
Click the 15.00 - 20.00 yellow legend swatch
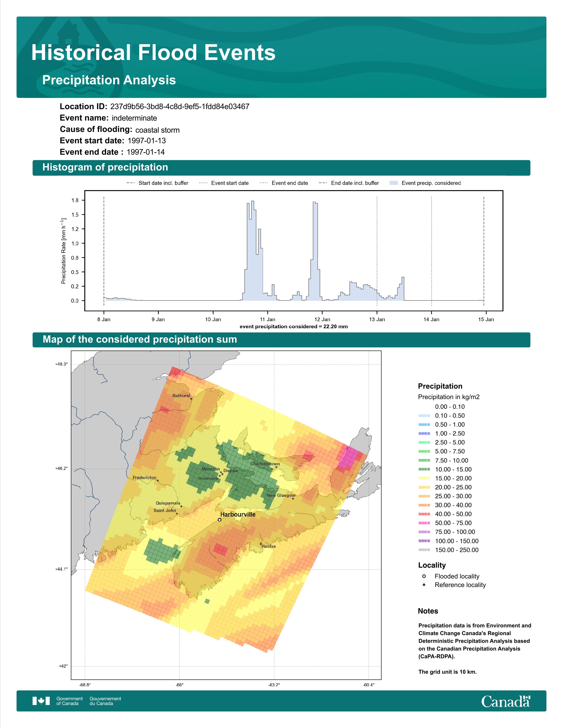pyautogui.click(x=424, y=478)
